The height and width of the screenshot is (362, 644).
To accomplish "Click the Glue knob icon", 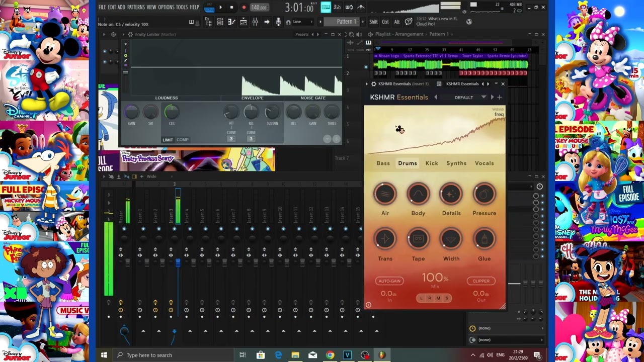I will click(x=485, y=239).
